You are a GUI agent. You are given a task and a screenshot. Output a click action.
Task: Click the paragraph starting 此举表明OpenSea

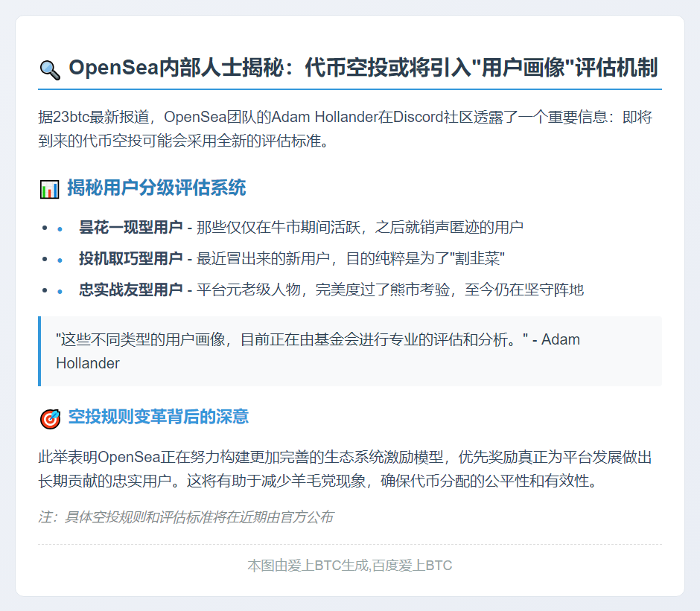345,469
